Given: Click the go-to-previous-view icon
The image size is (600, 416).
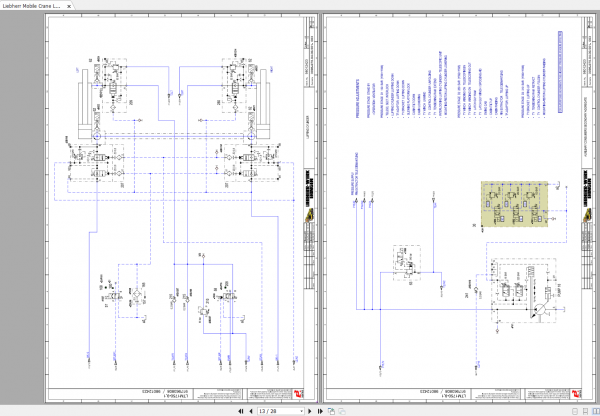Looking at the screenshot, I should tap(331, 411).
